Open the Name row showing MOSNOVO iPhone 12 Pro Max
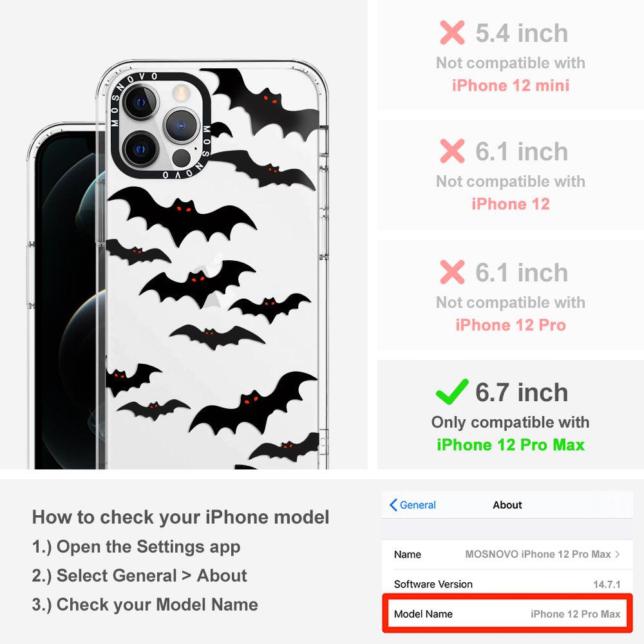Image resolution: width=644 pixels, height=644 pixels. 507,554
